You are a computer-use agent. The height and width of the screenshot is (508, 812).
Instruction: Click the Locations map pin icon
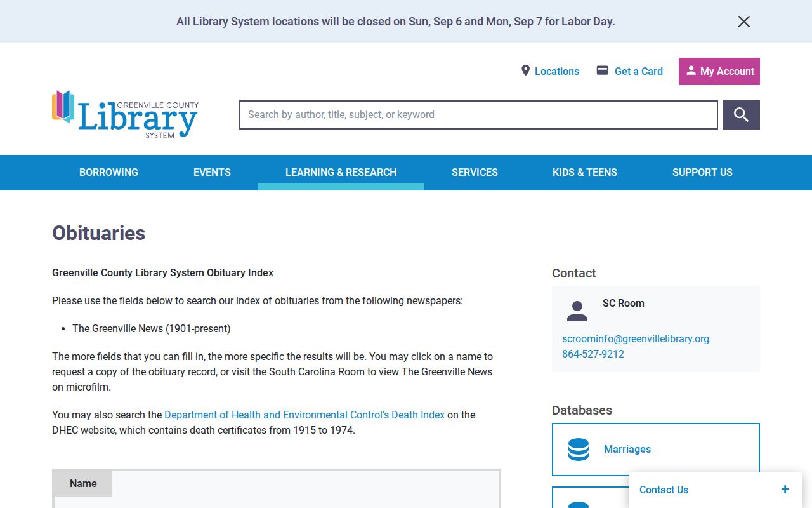tap(525, 70)
